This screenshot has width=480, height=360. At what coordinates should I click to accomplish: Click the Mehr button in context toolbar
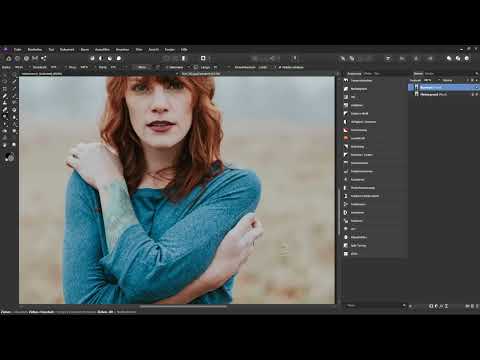[142, 67]
